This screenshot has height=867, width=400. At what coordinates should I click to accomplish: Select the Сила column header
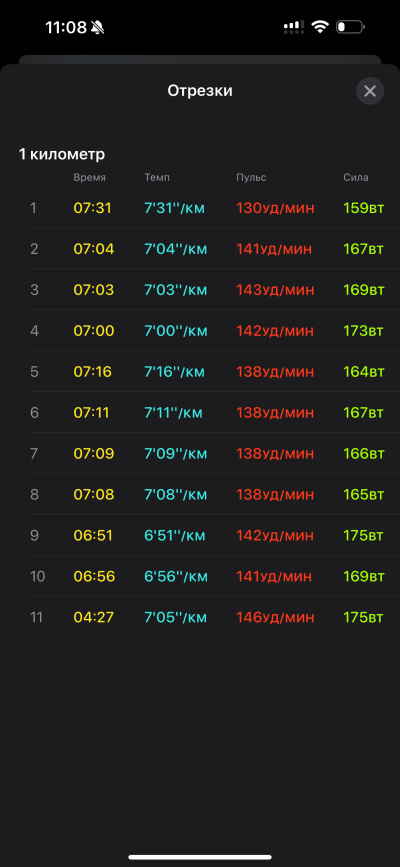[x=356, y=177]
